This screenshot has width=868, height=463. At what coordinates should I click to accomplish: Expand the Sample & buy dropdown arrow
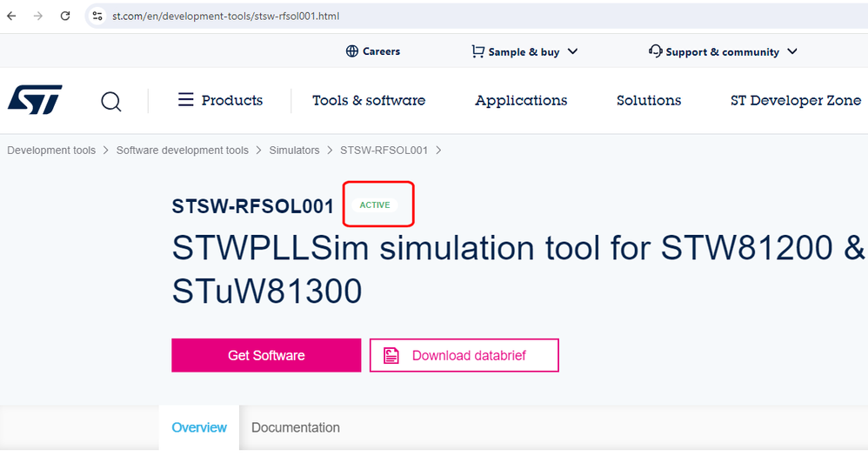pos(573,51)
